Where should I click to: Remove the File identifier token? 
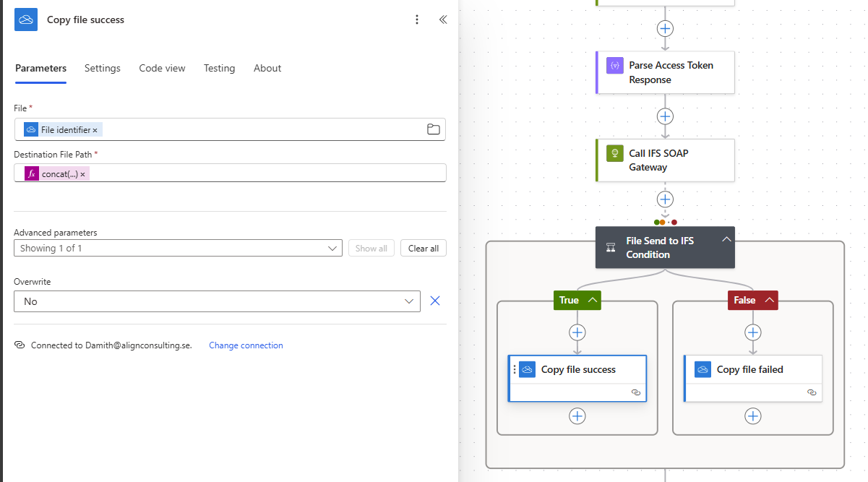[95, 130]
